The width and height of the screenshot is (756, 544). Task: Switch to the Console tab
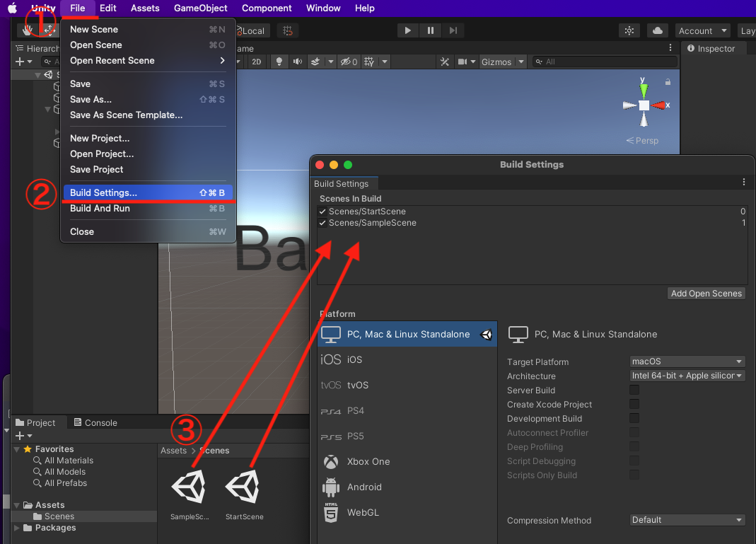tap(95, 422)
